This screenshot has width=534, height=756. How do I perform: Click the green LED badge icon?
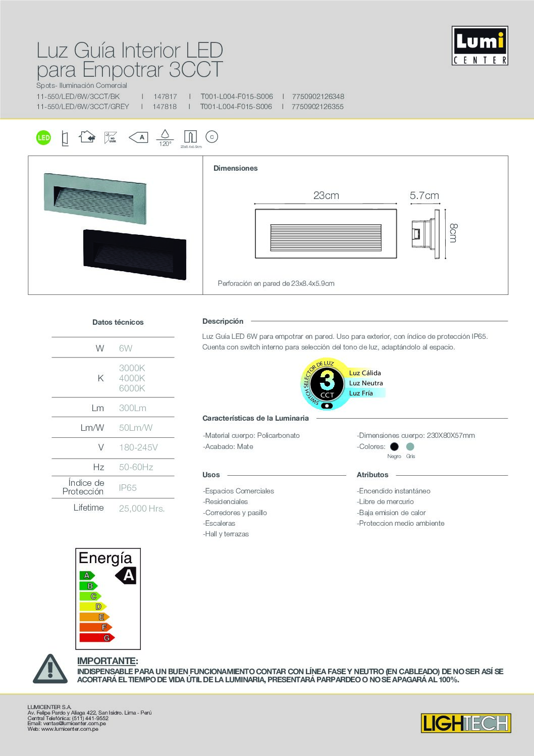(44, 137)
